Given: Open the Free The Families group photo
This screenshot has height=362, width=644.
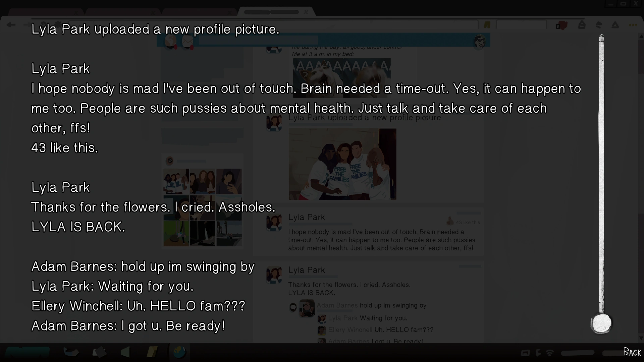Looking at the screenshot, I should click(x=342, y=164).
